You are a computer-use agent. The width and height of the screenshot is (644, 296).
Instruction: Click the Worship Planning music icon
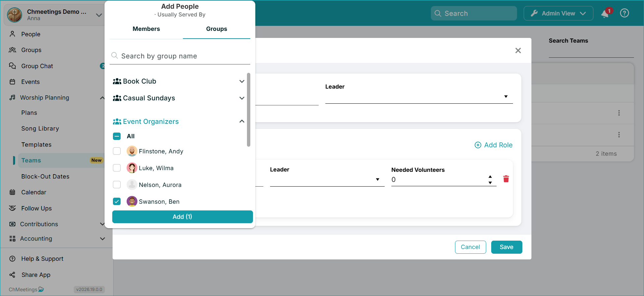12,97
